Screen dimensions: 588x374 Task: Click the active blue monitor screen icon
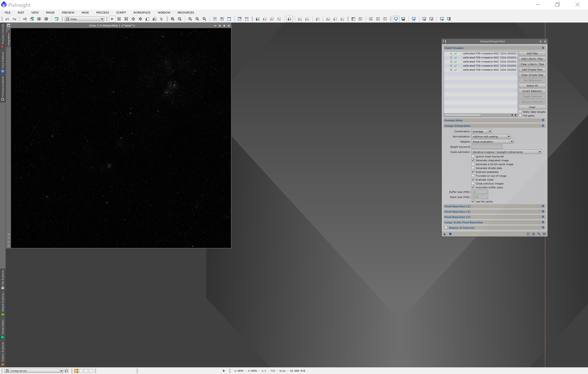pos(396,19)
